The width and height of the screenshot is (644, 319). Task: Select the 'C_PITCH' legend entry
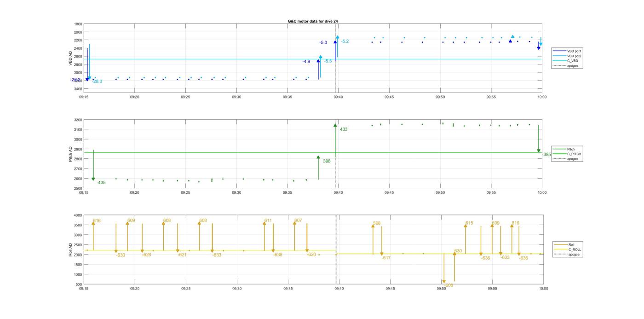(x=567, y=154)
